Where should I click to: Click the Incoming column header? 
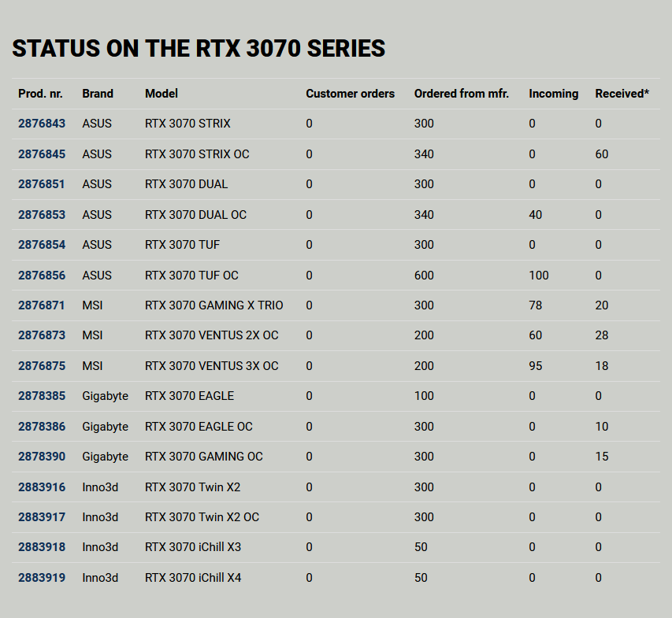(x=554, y=94)
